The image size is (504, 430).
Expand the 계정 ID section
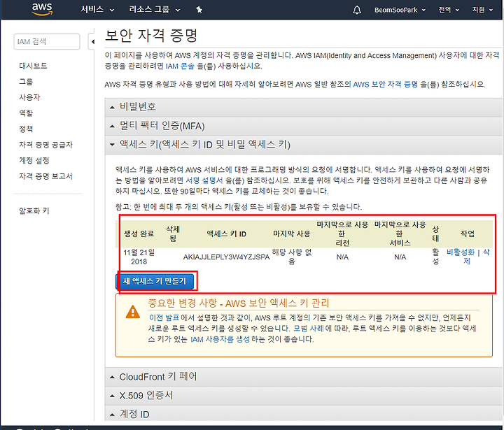pos(303,414)
